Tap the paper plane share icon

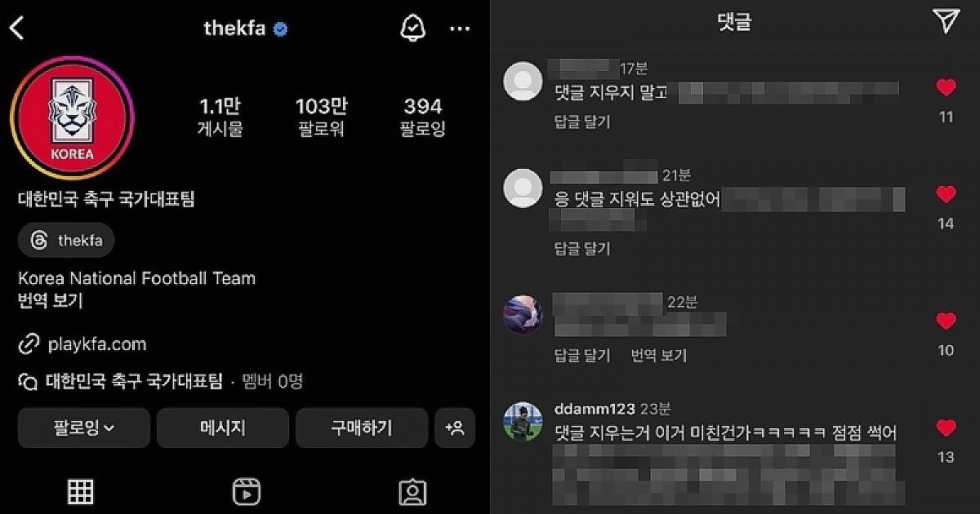(946, 22)
